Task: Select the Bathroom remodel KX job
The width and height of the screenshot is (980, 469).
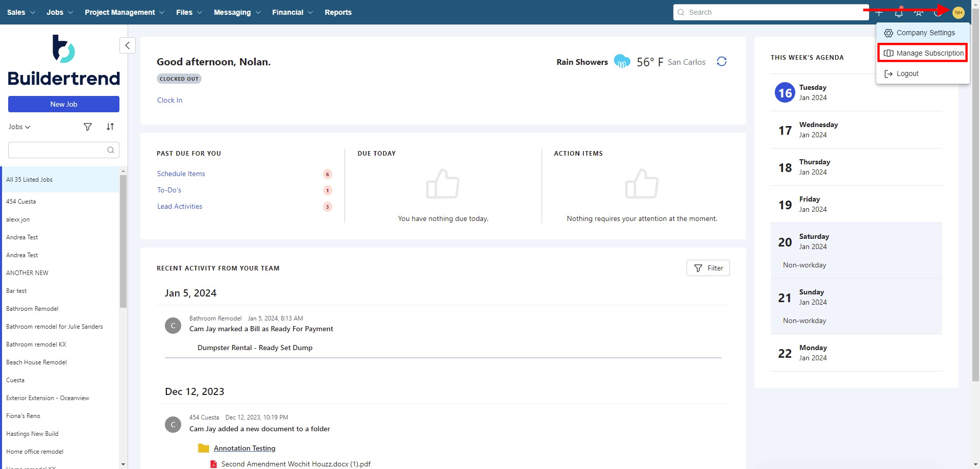Action: 61,344
